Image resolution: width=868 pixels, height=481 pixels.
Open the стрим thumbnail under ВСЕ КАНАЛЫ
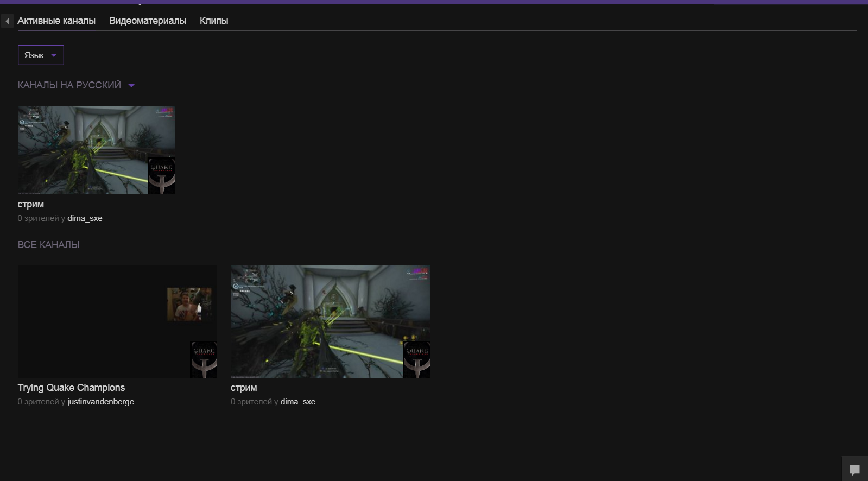click(x=331, y=321)
